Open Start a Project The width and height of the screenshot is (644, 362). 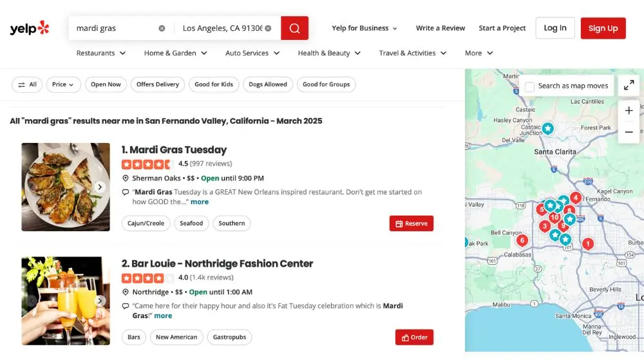(x=502, y=28)
